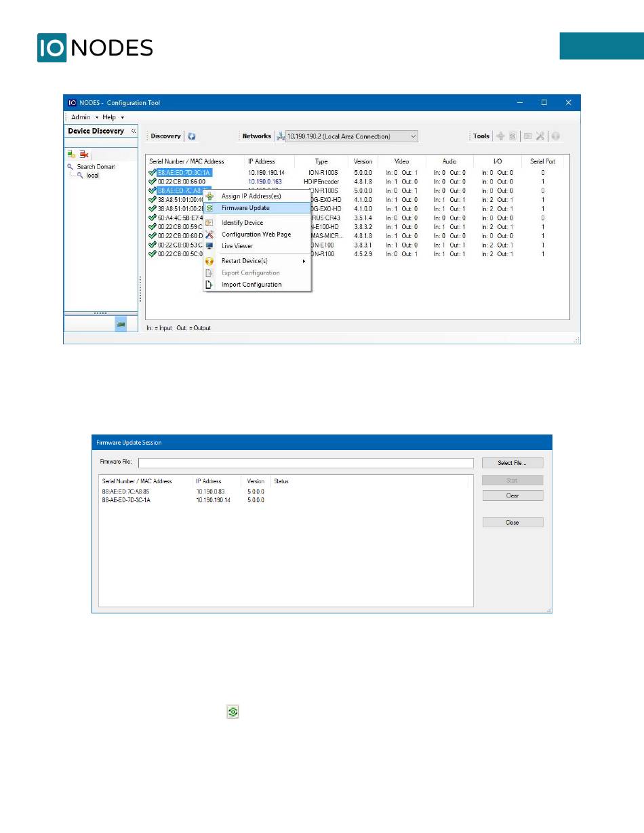Viewport: 644px width, 833px height.
Task: Click the standalone green firmware update icon below the dialog
Action: (x=233, y=712)
